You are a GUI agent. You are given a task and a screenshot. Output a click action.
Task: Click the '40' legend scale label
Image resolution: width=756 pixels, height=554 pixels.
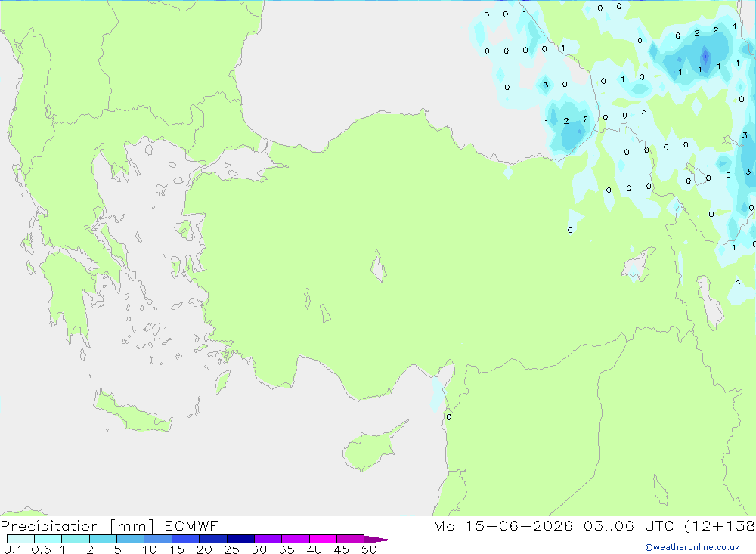(x=314, y=549)
